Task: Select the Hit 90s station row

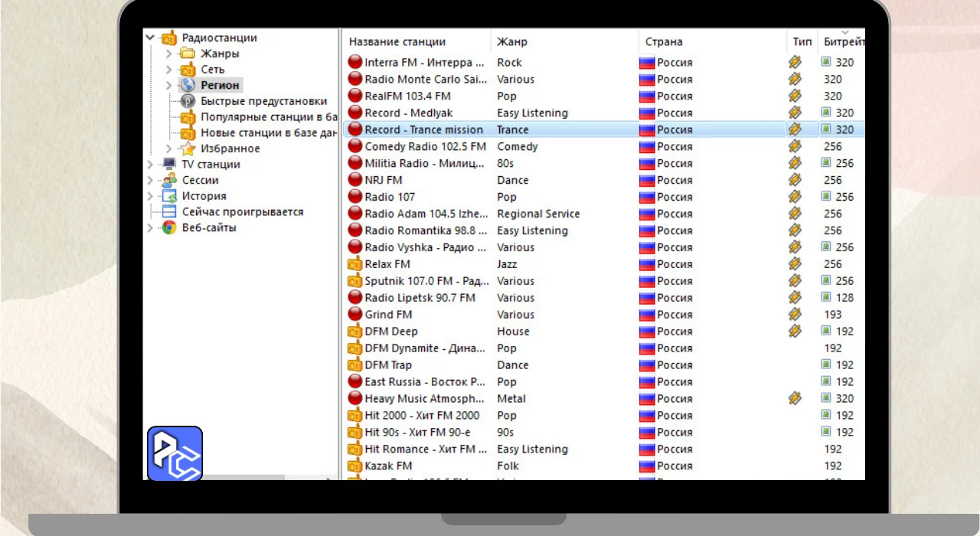Action: click(604, 432)
